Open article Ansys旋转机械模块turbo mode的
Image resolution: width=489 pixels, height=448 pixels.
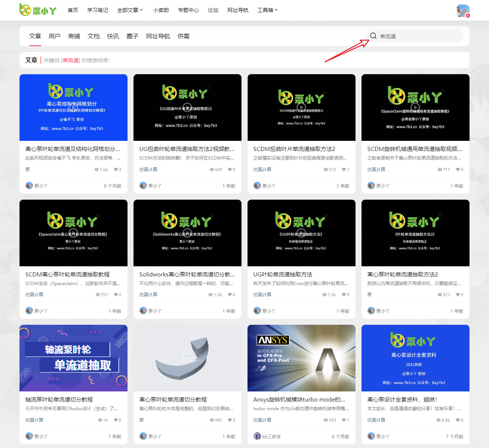pyautogui.click(x=299, y=400)
